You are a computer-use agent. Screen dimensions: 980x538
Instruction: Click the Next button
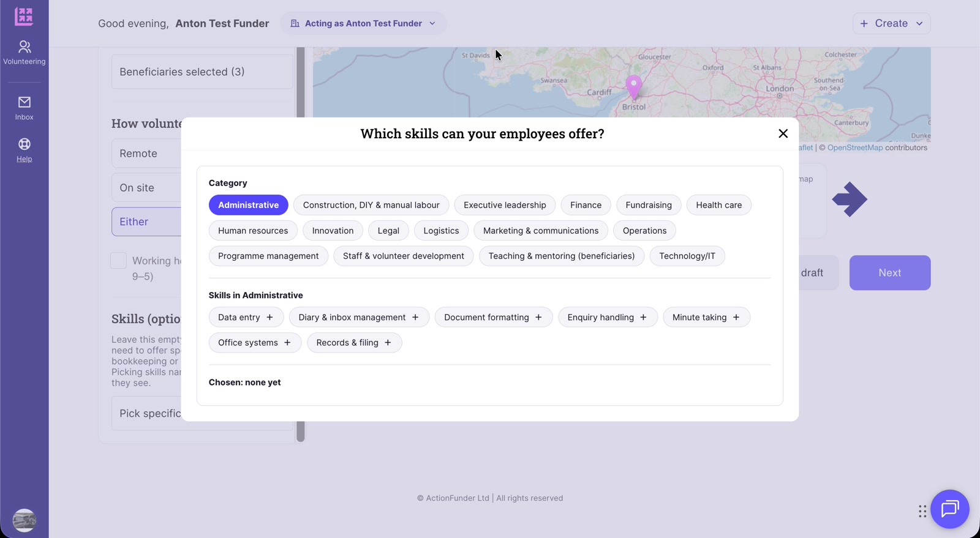[x=890, y=273]
